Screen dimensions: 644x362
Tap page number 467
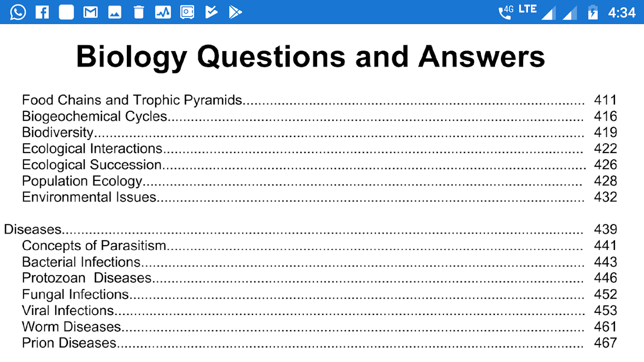pos(606,343)
